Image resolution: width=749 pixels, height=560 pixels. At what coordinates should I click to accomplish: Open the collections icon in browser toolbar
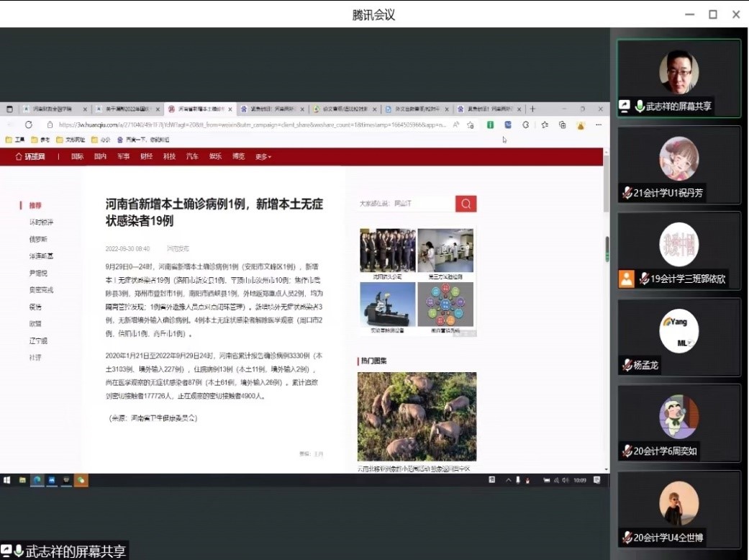563,125
